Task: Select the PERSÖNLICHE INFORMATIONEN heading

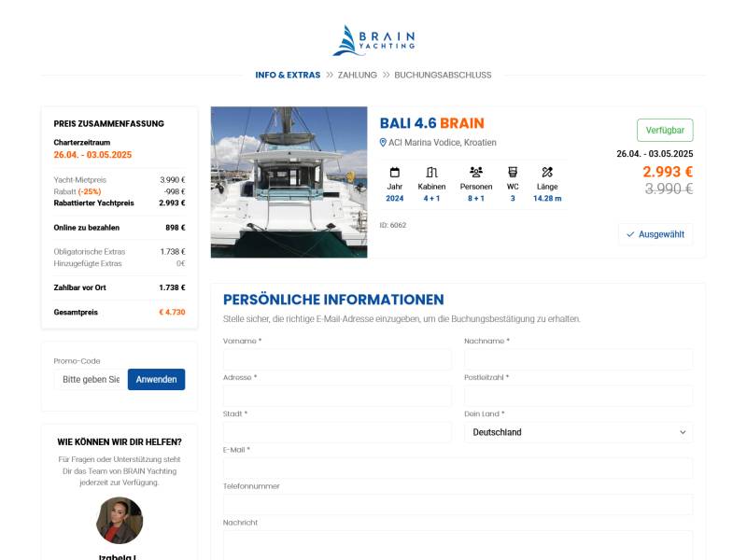Action: pyautogui.click(x=333, y=300)
